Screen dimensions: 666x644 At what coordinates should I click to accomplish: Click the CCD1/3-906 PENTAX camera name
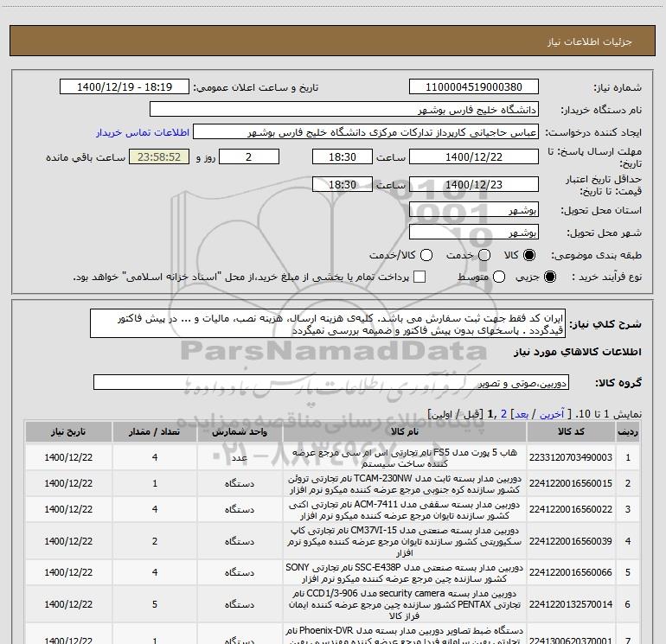tap(405, 604)
